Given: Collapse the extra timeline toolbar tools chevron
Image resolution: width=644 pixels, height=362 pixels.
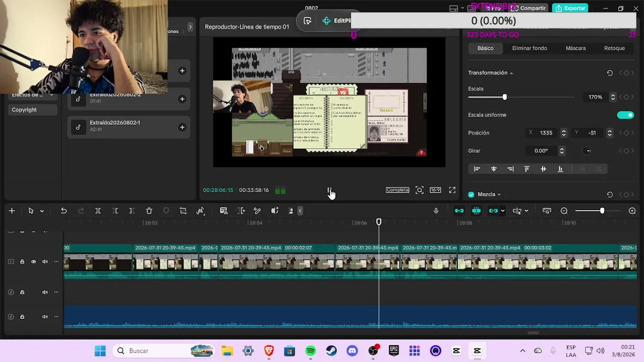Looking at the screenshot, I should pos(300,211).
